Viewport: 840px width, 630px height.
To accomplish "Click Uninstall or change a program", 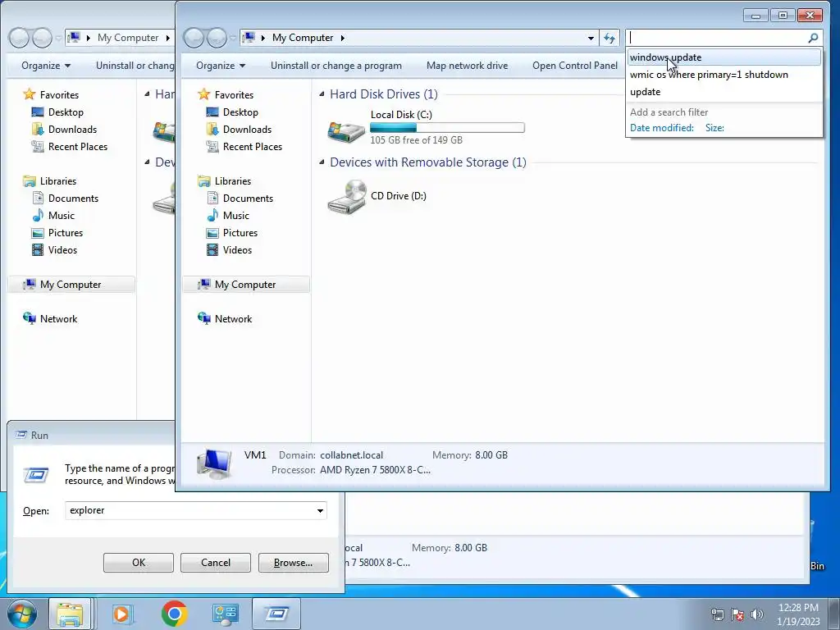I will coord(336,66).
